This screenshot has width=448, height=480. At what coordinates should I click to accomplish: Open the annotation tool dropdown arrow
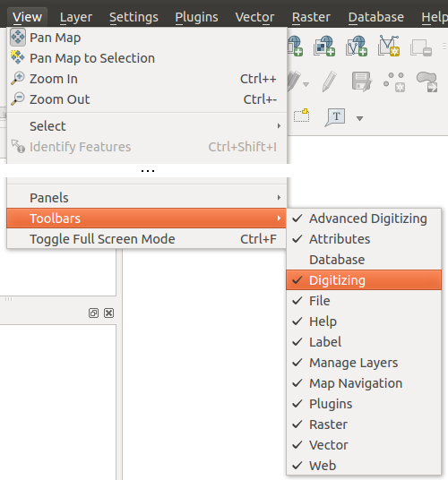[x=360, y=118]
